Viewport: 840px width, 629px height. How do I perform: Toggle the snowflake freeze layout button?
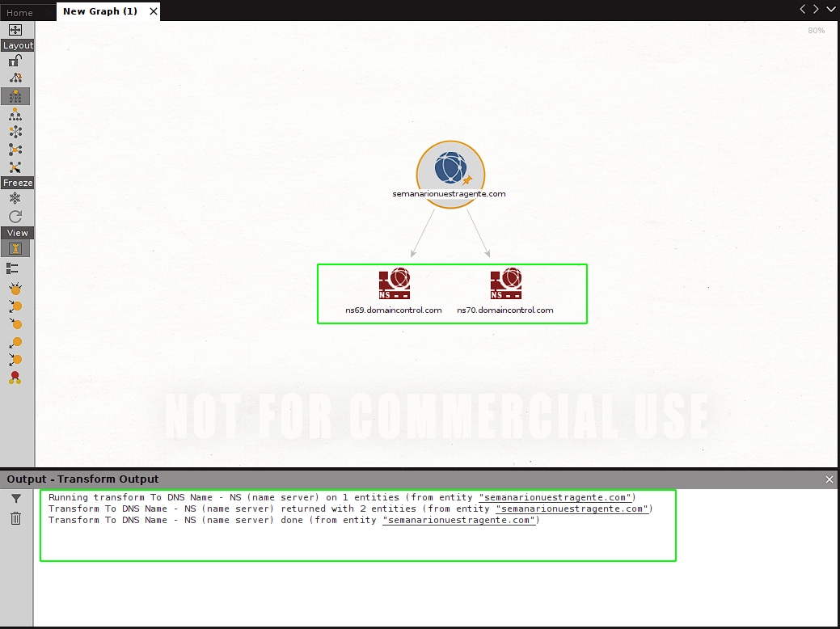15,198
